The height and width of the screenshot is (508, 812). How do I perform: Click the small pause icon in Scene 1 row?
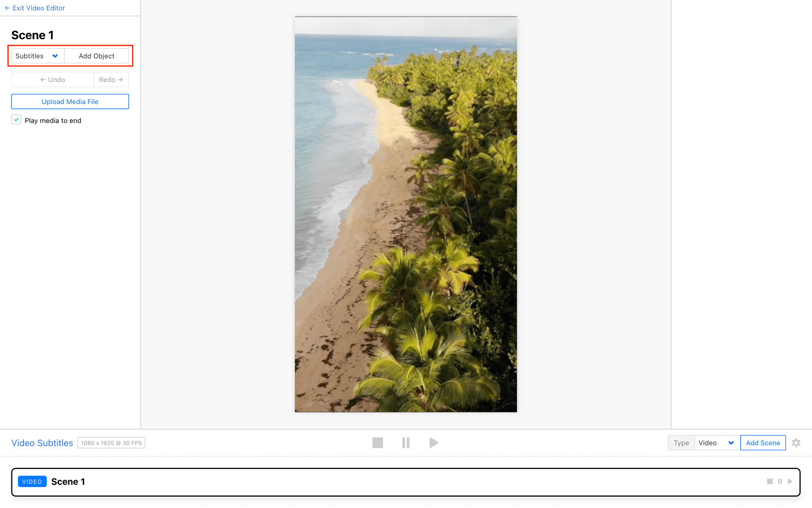click(780, 482)
